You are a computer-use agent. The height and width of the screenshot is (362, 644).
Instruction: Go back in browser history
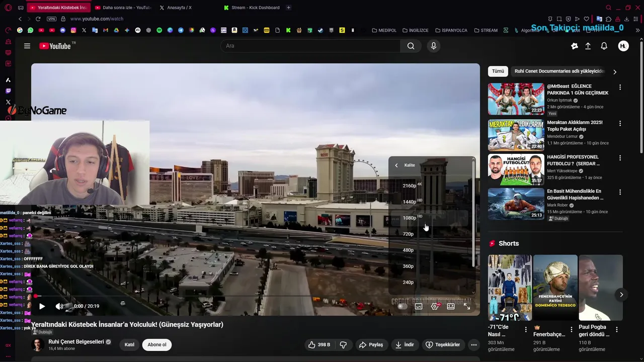point(20,19)
